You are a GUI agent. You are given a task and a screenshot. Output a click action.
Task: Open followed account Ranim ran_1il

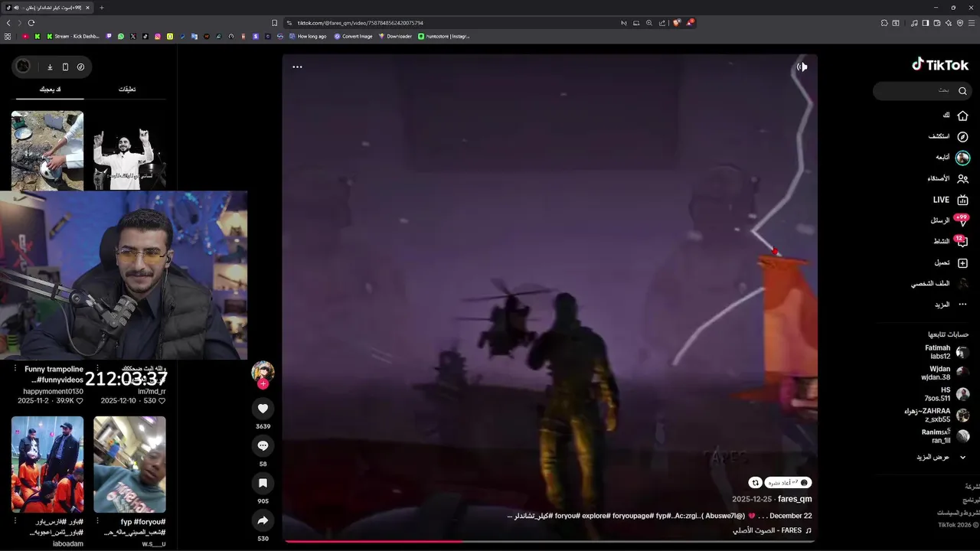(945, 436)
